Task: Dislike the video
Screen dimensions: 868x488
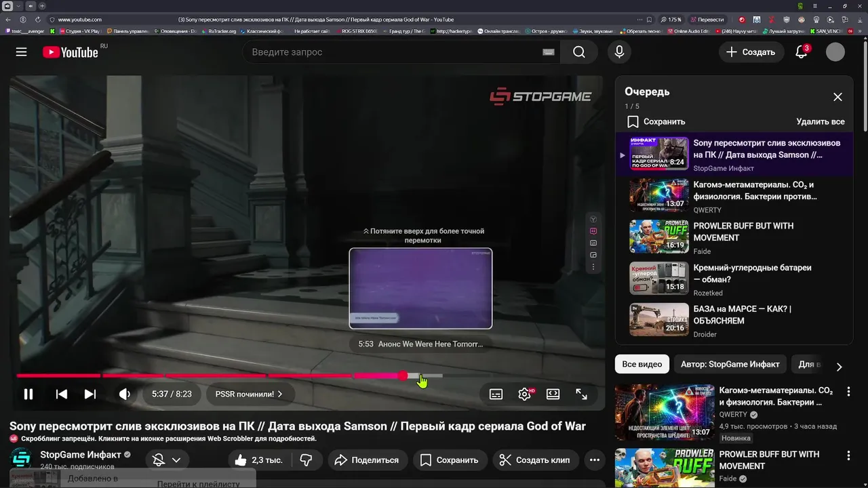Action: tap(307, 460)
